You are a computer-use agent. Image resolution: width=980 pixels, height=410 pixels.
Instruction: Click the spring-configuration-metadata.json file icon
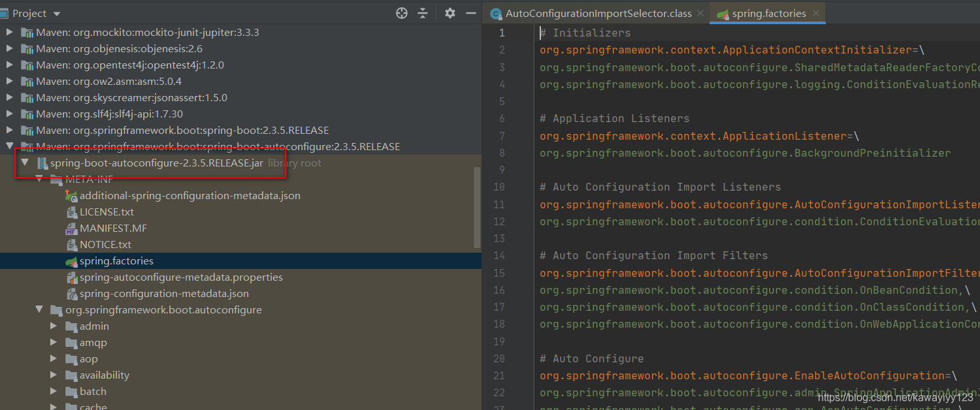pyautogui.click(x=71, y=293)
